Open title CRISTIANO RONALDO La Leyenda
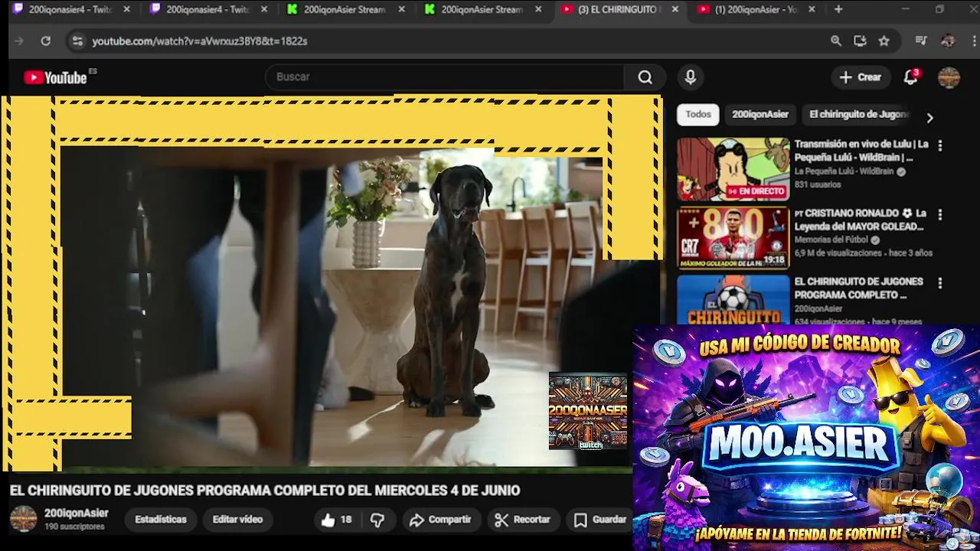Viewport: 980px width, 551px height. (860, 220)
